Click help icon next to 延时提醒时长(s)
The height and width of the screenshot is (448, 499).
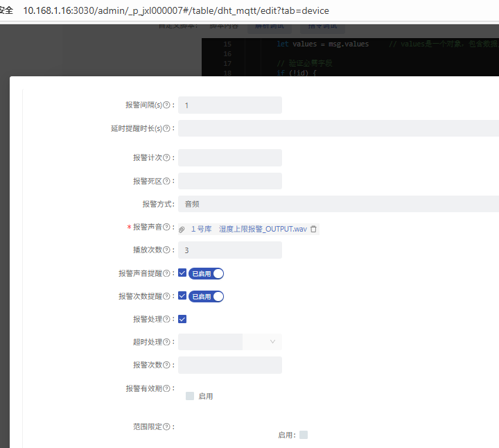pyautogui.click(x=166, y=128)
